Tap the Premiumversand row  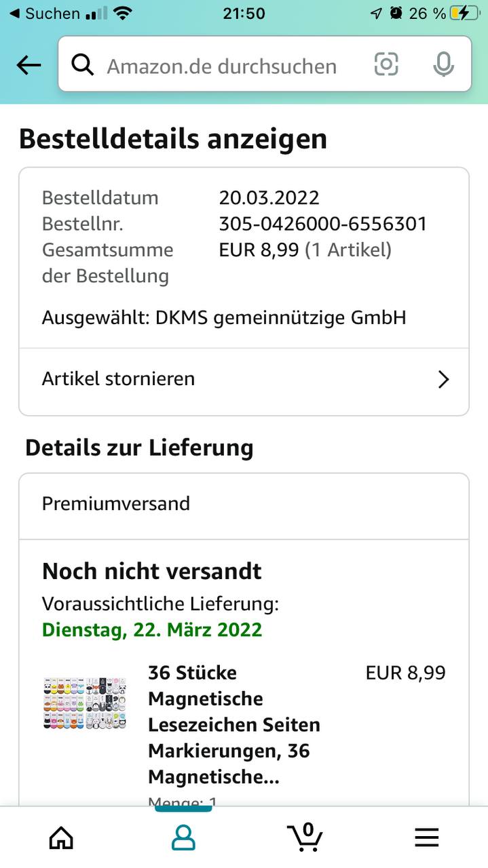tap(244, 504)
